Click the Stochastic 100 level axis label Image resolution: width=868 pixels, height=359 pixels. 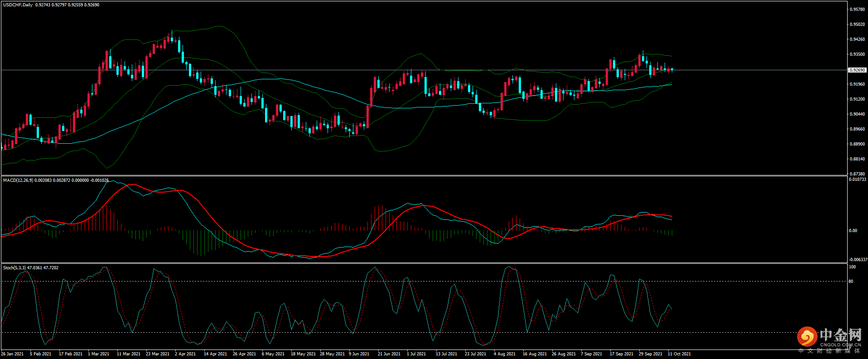tap(852, 267)
